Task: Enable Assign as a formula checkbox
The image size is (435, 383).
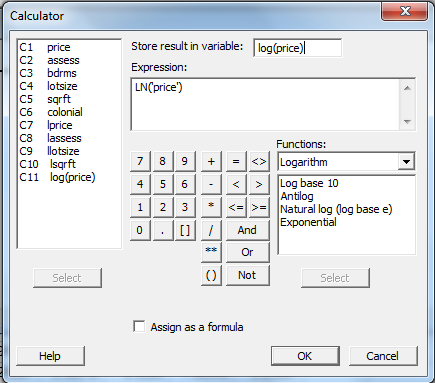Action: point(139,326)
